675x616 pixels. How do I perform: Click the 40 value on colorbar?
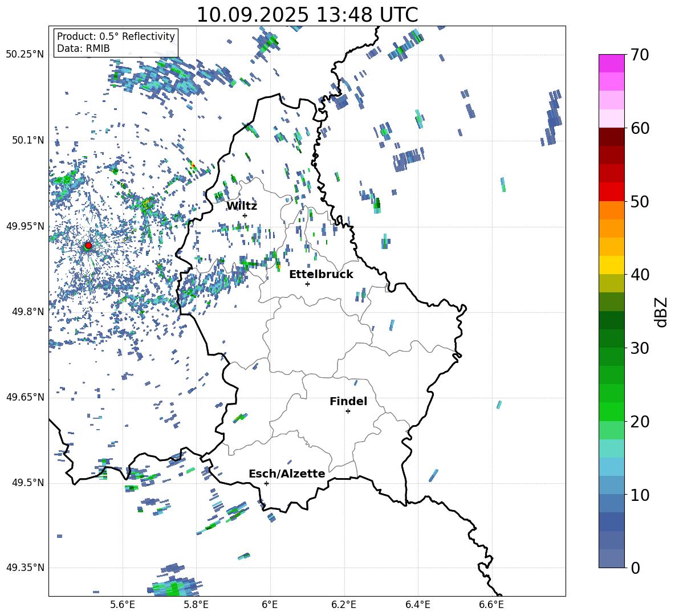(640, 275)
